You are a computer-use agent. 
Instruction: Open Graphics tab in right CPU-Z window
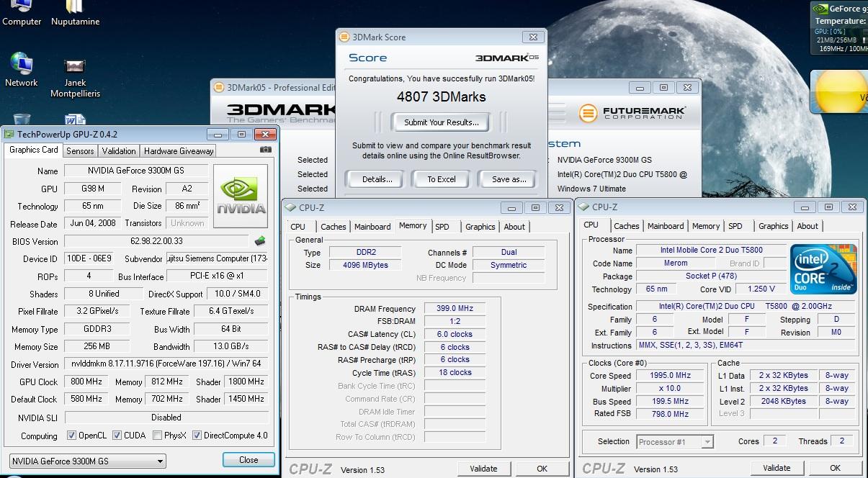tap(774, 226)
